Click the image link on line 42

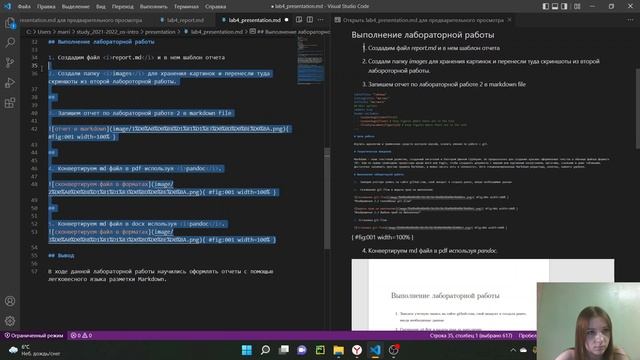click(x=198, y=129)
